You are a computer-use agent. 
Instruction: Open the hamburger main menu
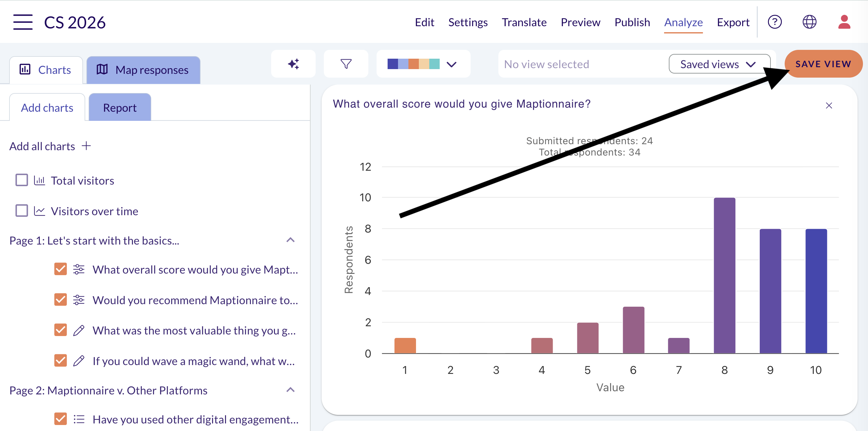click(x=23, y=22)
